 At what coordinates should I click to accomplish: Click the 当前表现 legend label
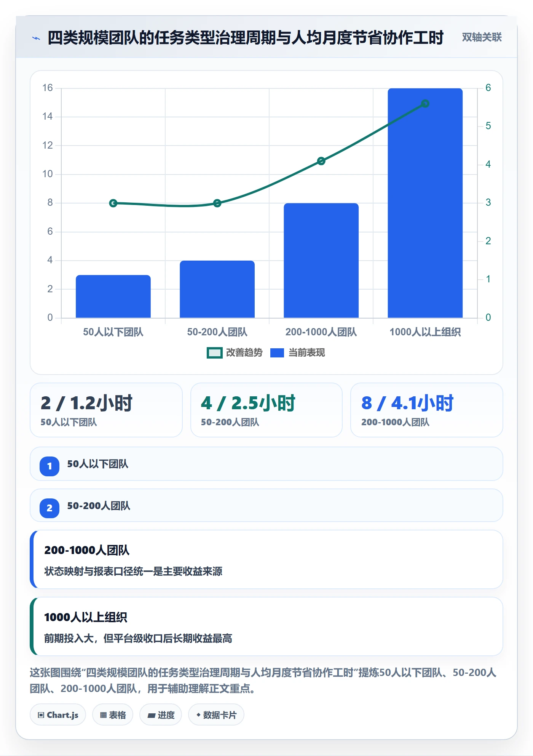pyautogui.click(x=307, y=353)
